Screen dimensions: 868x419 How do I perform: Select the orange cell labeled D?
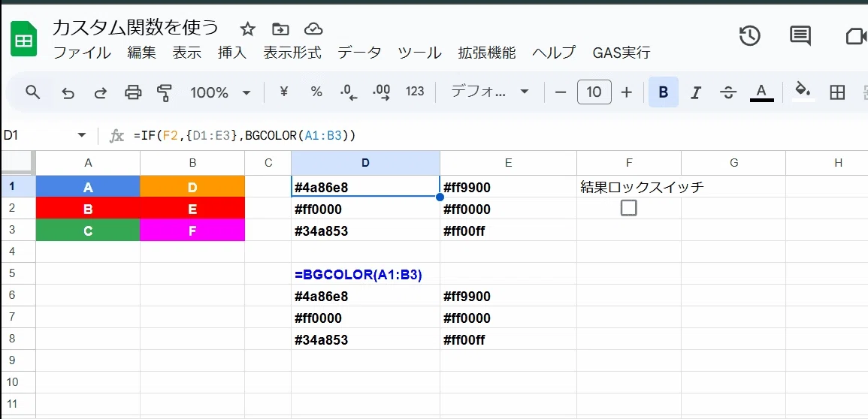(192, 187)
